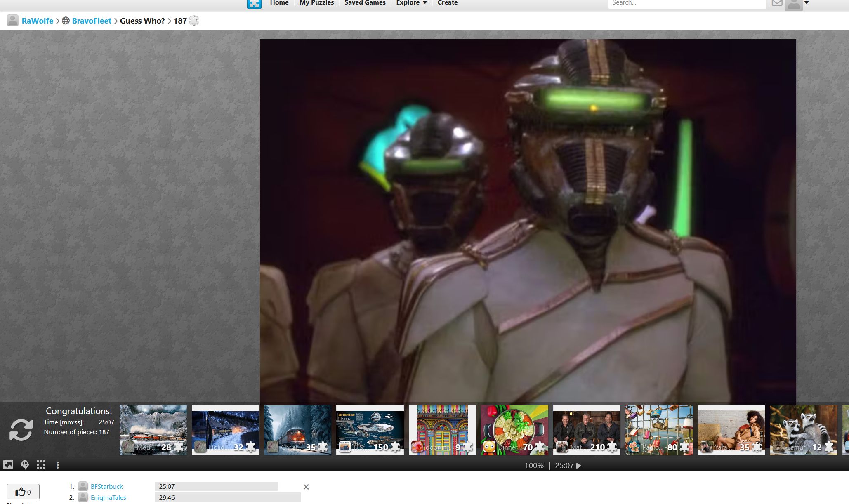Open the colorful door 9-piece puzzle
849x504 pixels.
(x=442, y=430)
